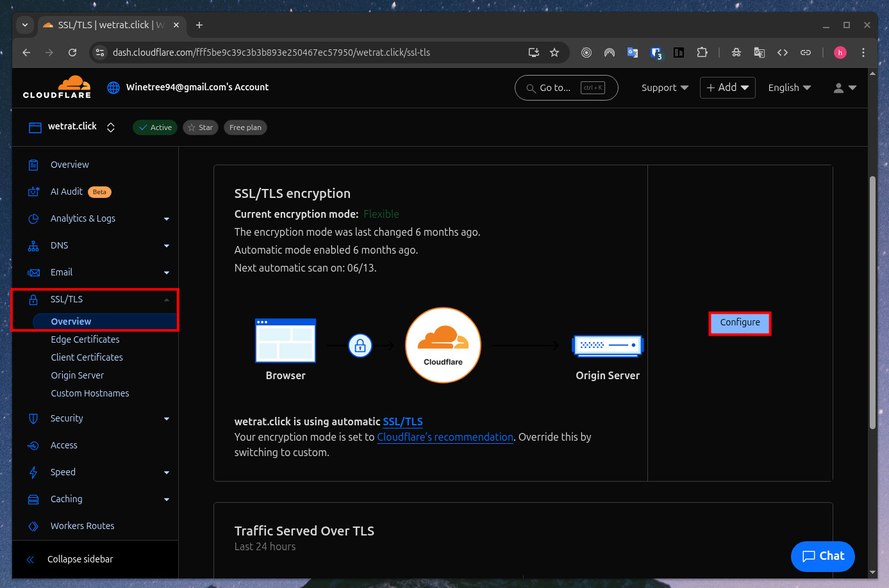Go to Workers Routes
This screenshot has width=889, height=588.
coord(83,526)
